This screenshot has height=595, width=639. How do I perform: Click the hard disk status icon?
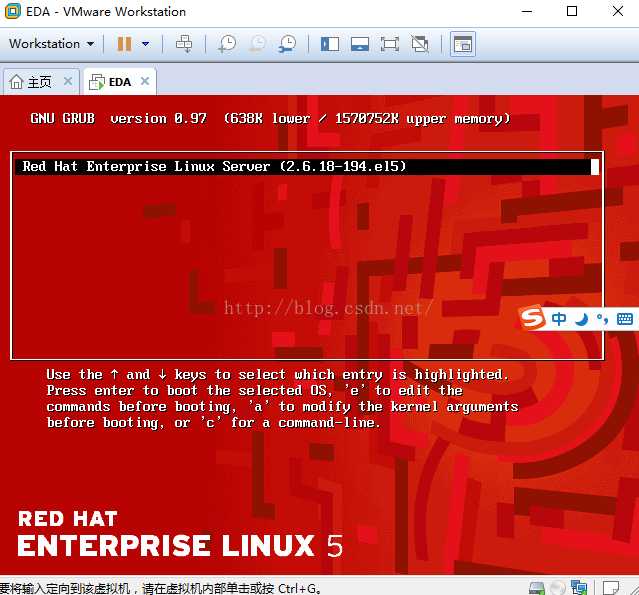(x=536, y=588)
